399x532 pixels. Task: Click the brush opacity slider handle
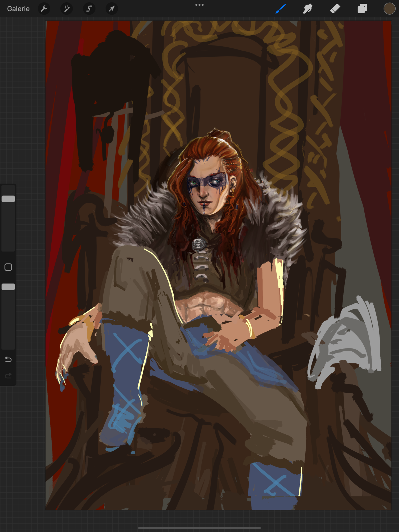(x=8, y=287)
